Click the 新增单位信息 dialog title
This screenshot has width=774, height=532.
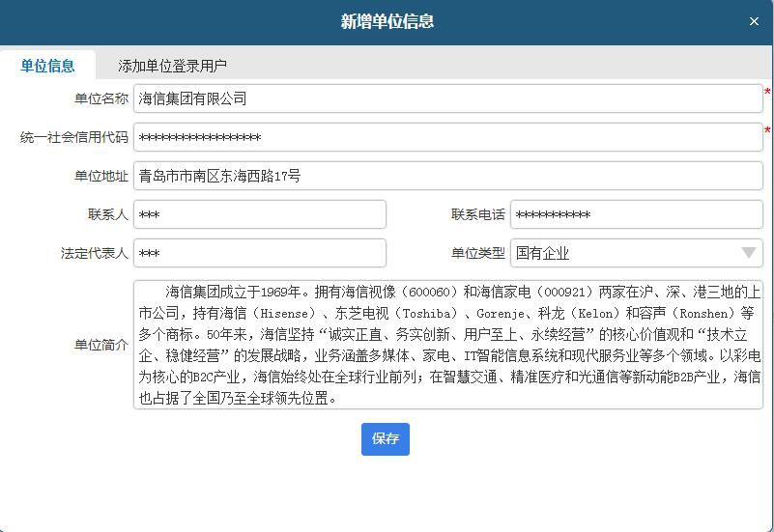pyautogui.click(x=387, y=21)
